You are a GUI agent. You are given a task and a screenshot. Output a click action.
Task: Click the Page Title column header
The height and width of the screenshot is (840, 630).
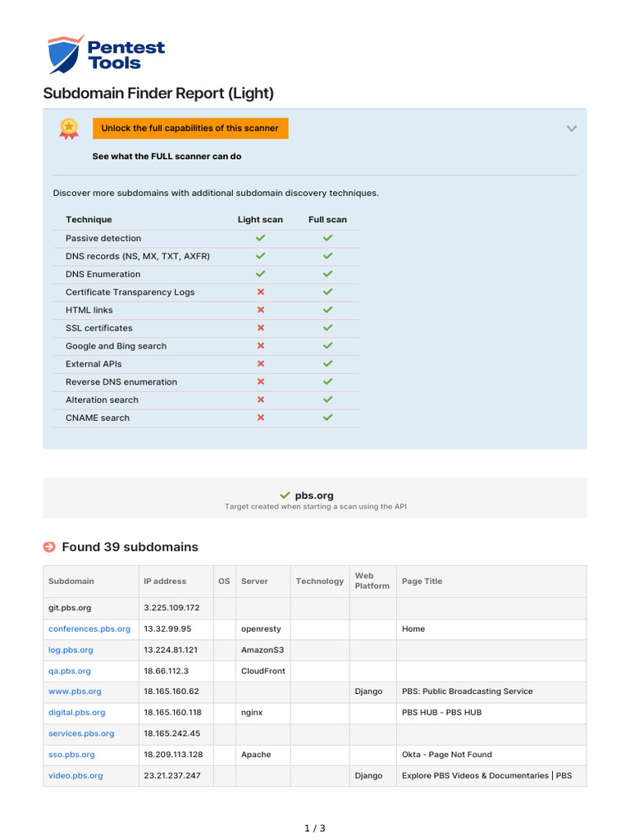(422, 582)
